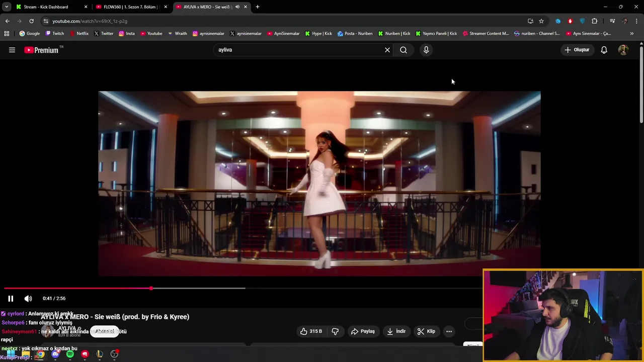Image resolution: width=644 pixels, height=362 pixels.
Task: Open the Extensions puzzle icon
Action: (x=595, y=21)
